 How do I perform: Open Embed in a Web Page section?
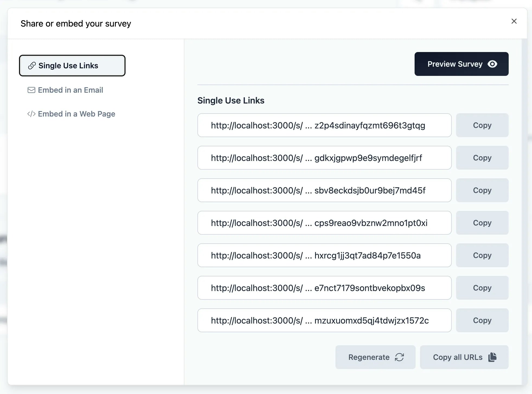coord(76,114)
